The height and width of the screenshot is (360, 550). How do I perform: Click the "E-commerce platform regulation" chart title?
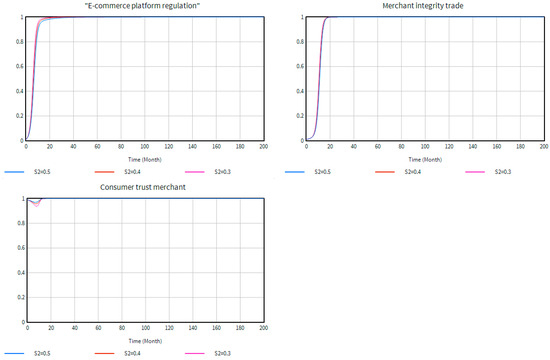pos(142,6)
